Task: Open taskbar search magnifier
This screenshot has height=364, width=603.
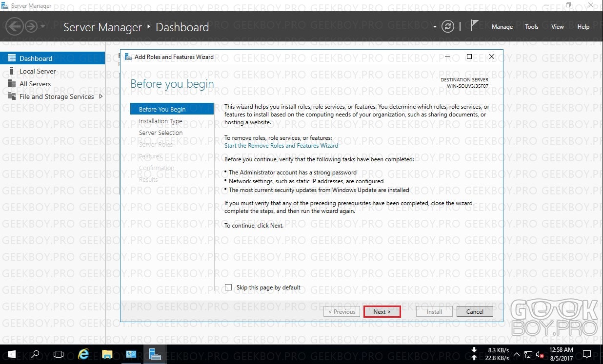Action: point(35,354)
